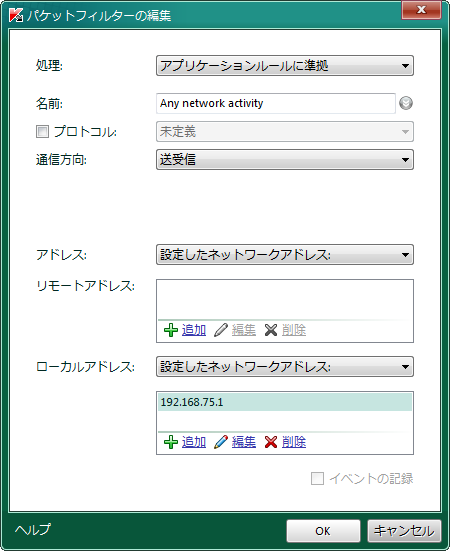Click the gray X delete icon in remote address box
Image resolution: width=450 pixels, height=551 pixels.
click(x=271, y=330)
